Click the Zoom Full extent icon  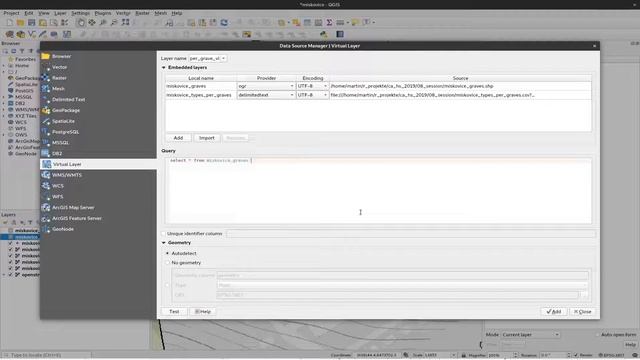[125, 22]
